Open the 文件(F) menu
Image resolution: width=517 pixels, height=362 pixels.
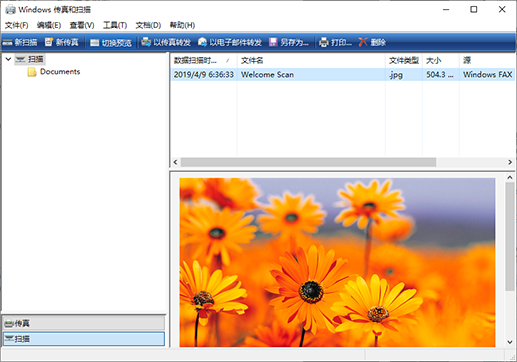click(16, 25)
